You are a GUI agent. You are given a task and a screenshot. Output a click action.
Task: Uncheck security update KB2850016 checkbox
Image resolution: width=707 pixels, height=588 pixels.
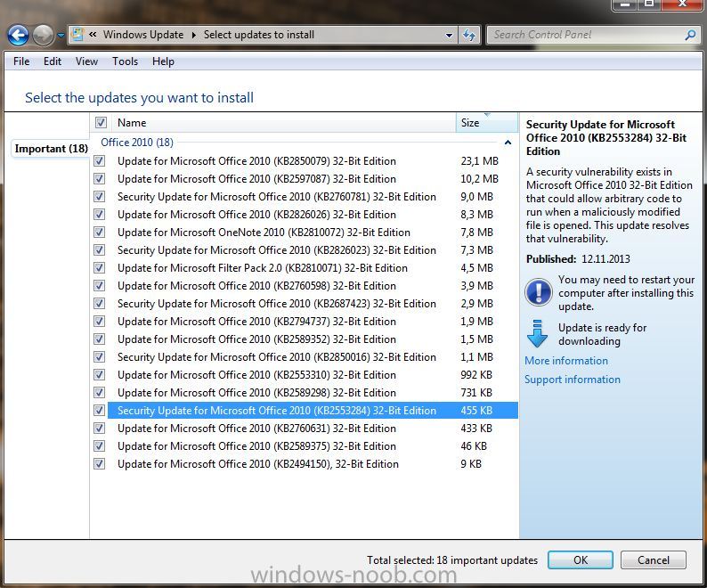(99, 357)
